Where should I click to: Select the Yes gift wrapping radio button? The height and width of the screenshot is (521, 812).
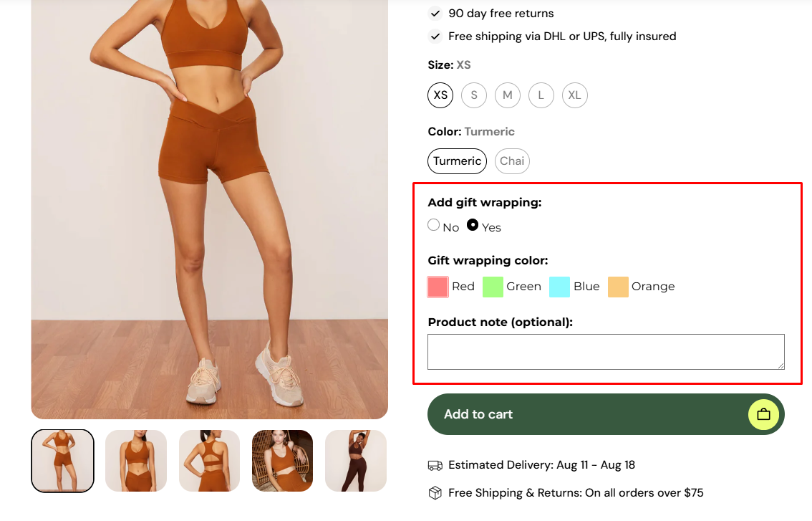tap(473, 225)
